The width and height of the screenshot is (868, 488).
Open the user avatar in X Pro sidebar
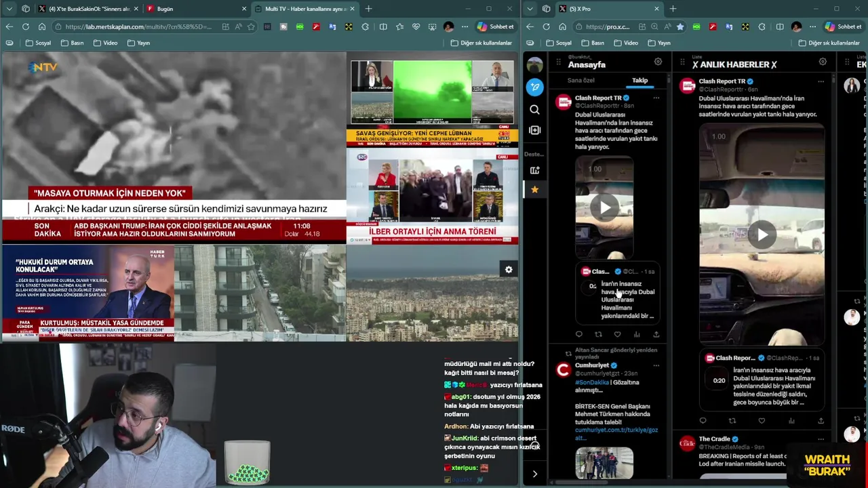click(534, 65)
